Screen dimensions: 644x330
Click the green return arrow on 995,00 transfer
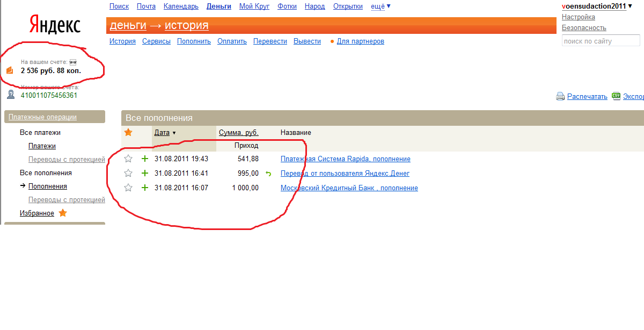(x=268, y=174)
